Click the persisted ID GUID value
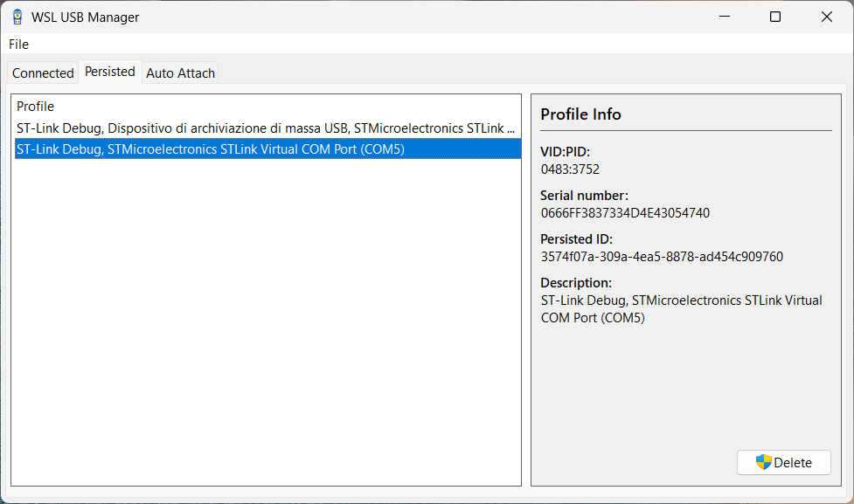Viewport: 854px width, 504px height. (662, 256)
